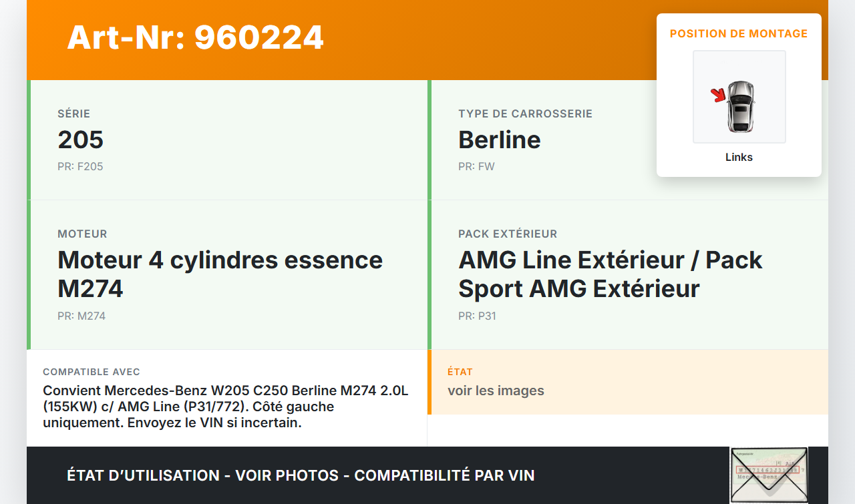Click the Links caption under the car

[x=739, y=158]
